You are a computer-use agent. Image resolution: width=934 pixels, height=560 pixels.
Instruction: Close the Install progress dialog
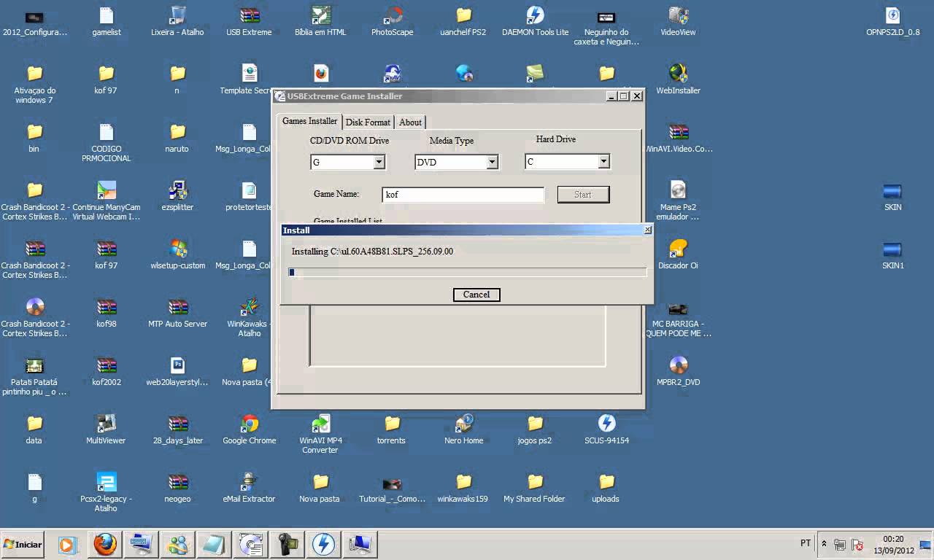point(647,230)
